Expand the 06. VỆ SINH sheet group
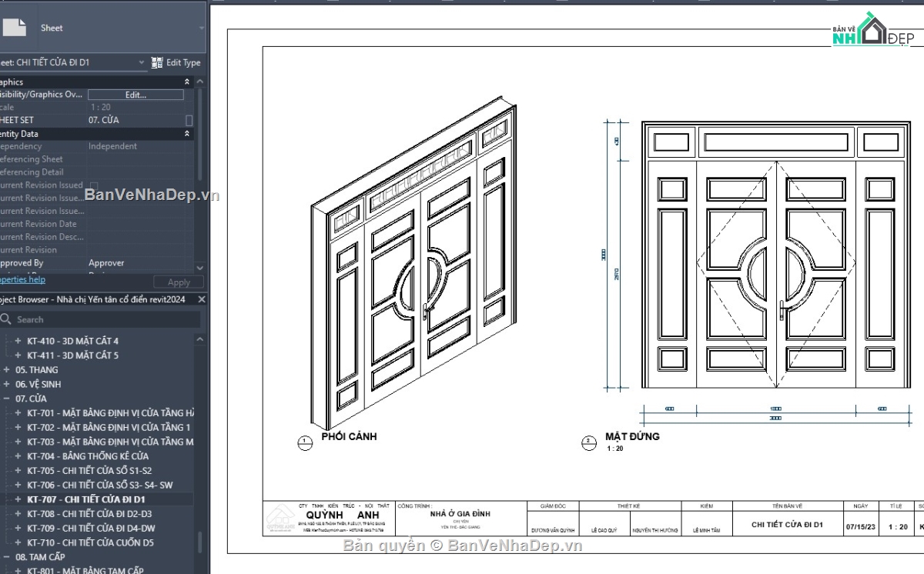 pyautogui.click(x=7, y=384)
